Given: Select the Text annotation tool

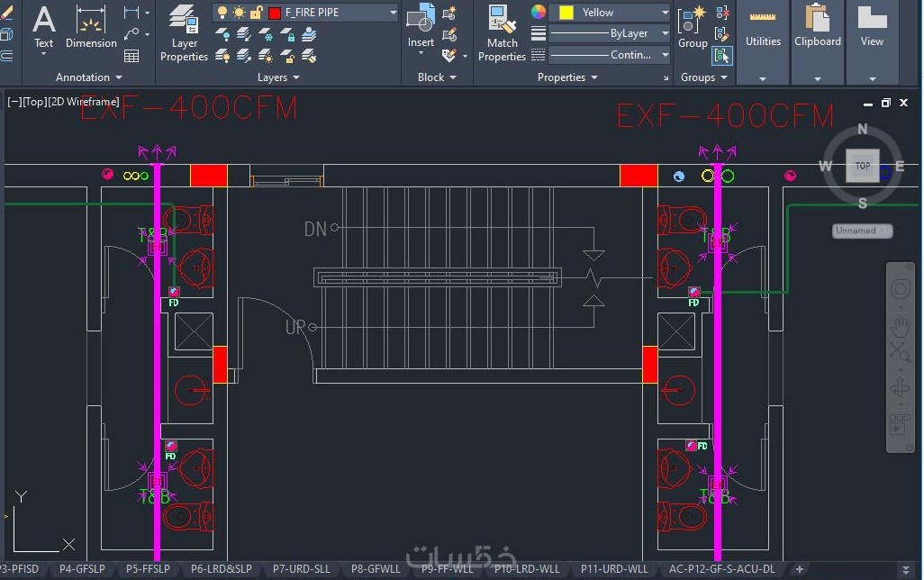Looking at the screenshot, I should pos(43,28).
